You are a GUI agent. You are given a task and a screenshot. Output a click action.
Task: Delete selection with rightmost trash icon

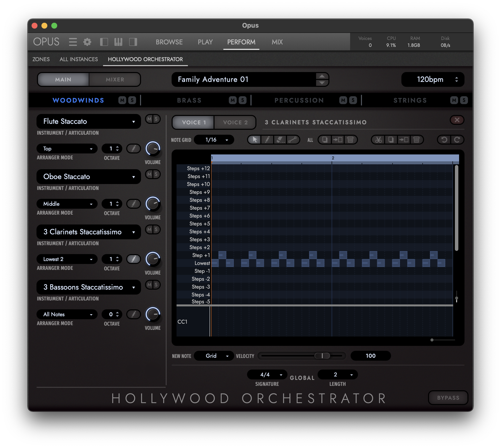pos(416,140)
